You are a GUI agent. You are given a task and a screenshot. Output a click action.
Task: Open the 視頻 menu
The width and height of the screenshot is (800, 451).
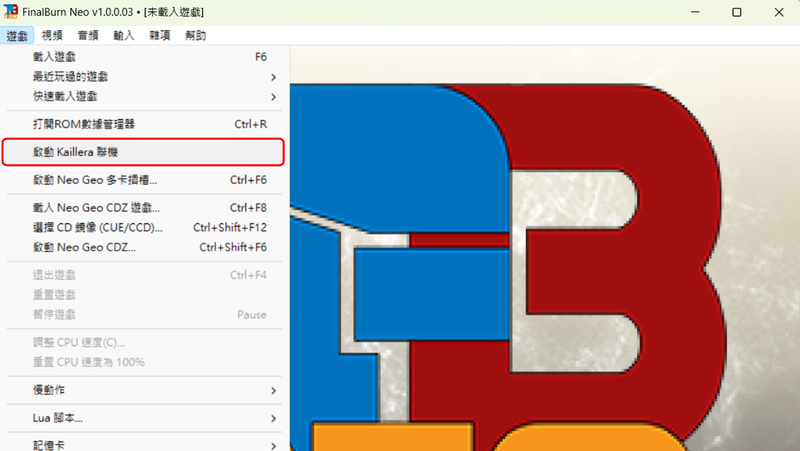52,35
